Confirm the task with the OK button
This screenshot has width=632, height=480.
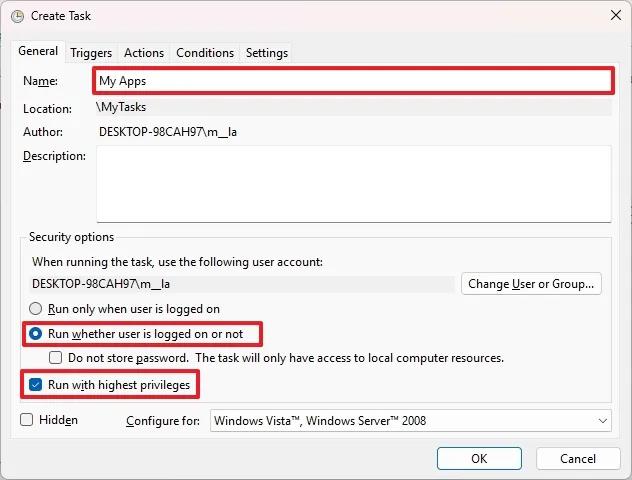479,458
